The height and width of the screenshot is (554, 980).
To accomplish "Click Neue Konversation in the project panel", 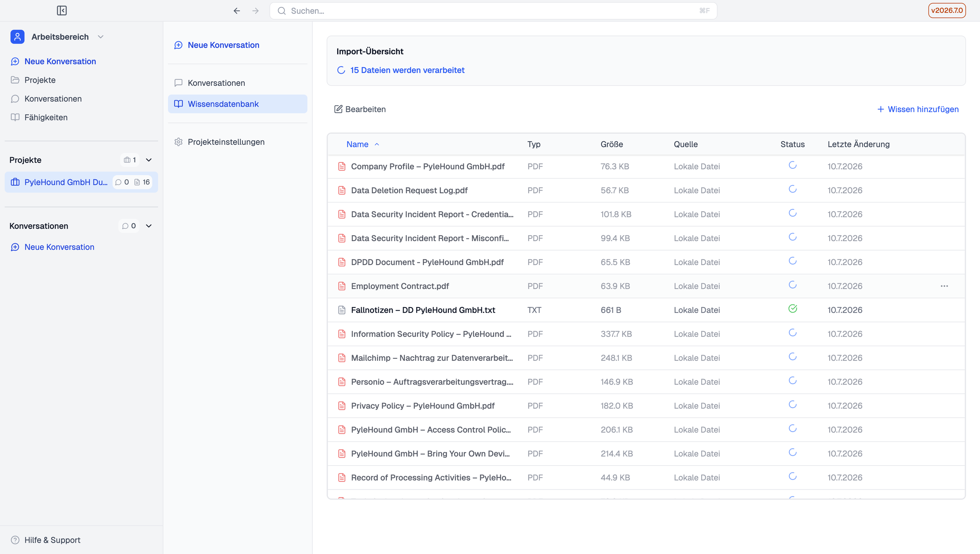I will pyautogui.click(x=217, y=45).
